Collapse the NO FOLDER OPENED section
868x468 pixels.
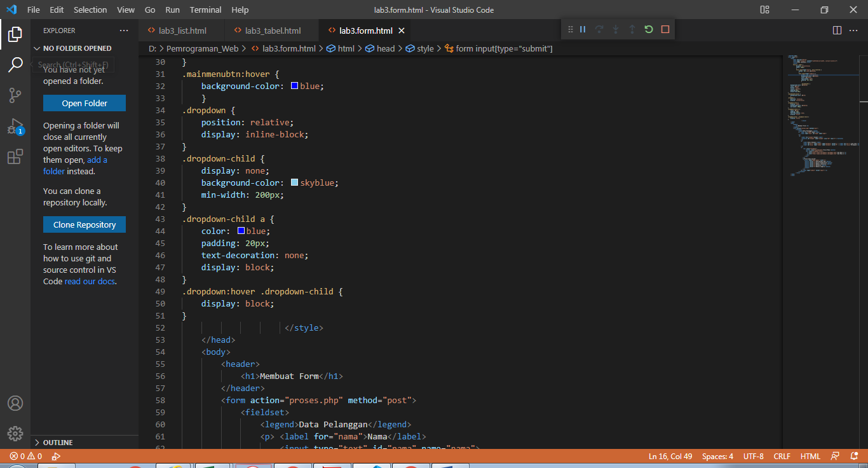(x=37, y=48)
